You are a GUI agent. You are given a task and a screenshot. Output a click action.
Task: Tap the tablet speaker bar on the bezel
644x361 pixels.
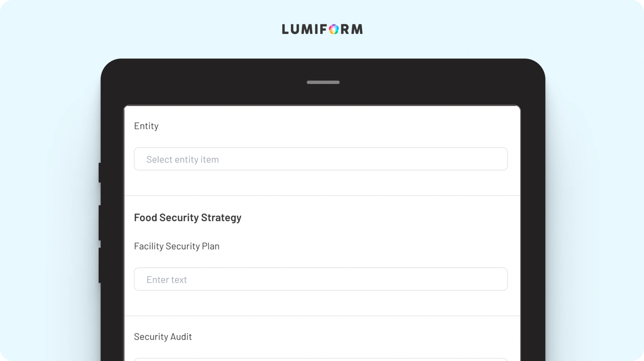click(323, 82)
